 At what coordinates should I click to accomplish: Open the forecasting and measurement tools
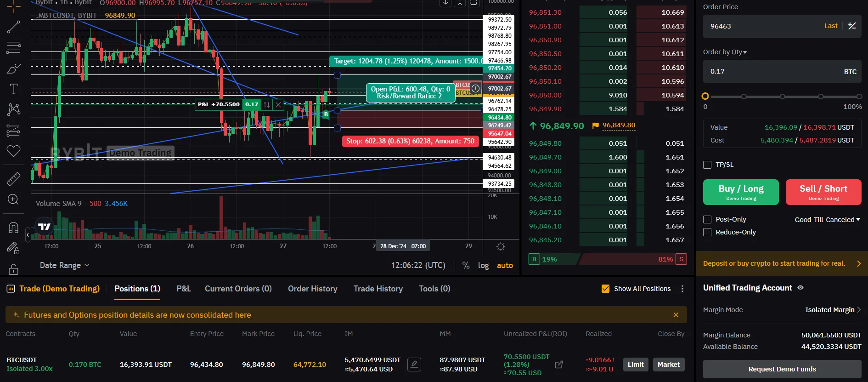click(13, 131)
